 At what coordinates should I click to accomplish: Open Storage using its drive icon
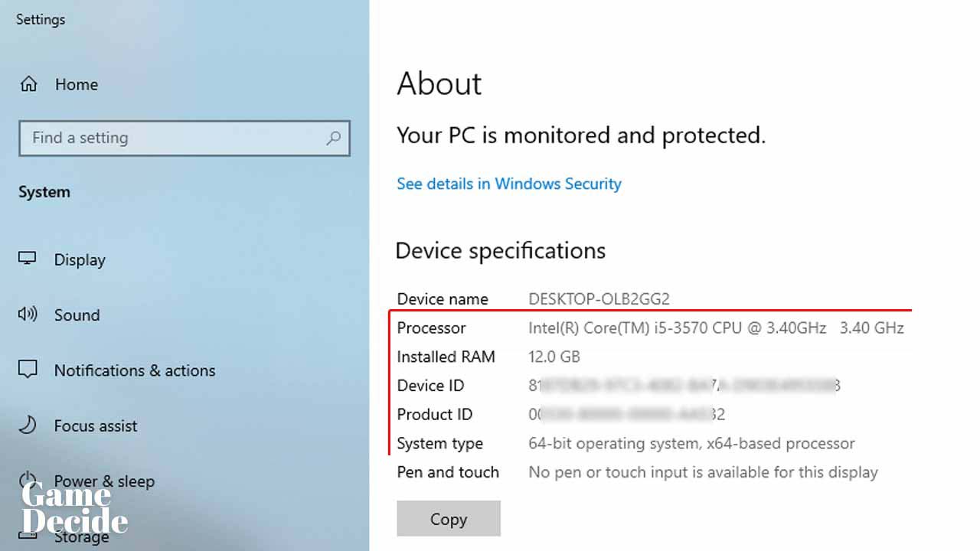28,536
